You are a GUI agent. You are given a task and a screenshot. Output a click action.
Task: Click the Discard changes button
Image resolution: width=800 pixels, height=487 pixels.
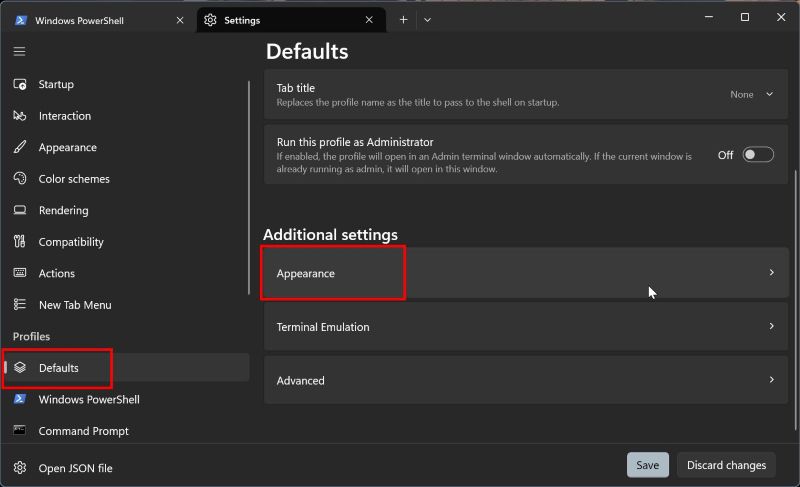(x=726, y=465)
